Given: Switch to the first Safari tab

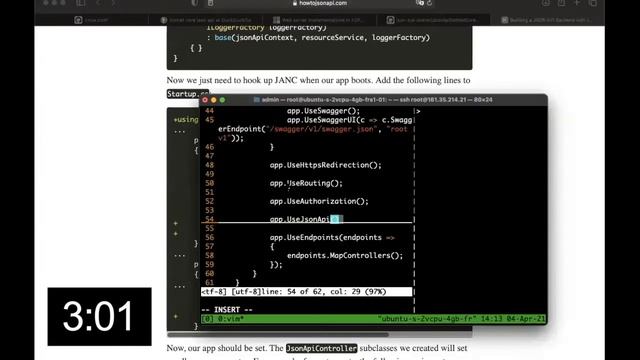Looking at the screenshot, I should (91, 20).
